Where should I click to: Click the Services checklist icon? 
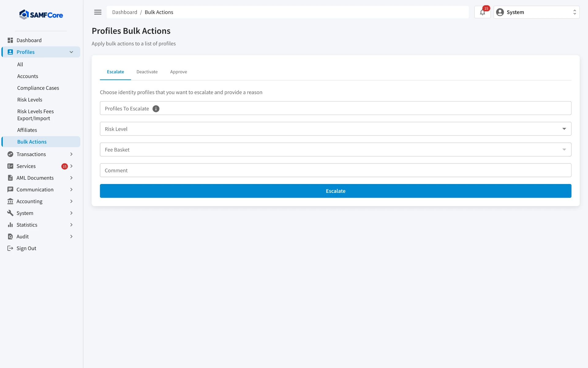tap(10, 166)
